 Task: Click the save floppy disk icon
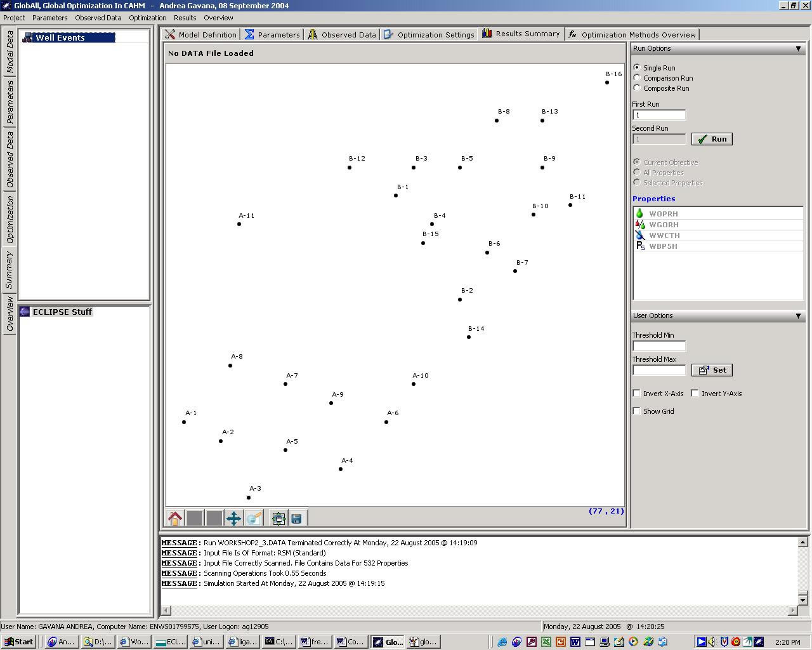[296, 519]
